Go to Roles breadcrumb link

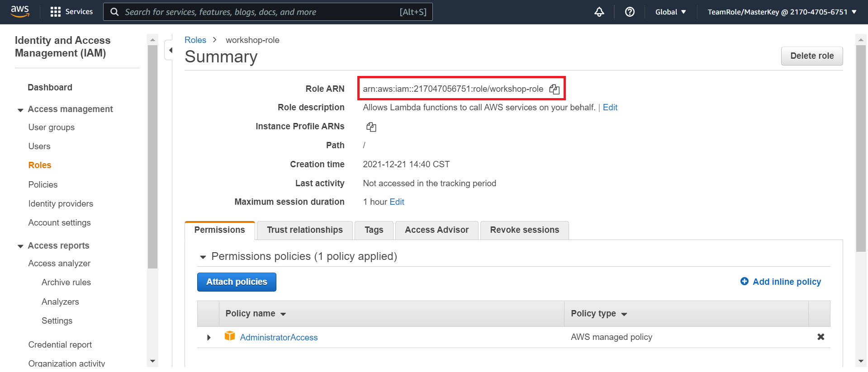[x=195, y=40]
